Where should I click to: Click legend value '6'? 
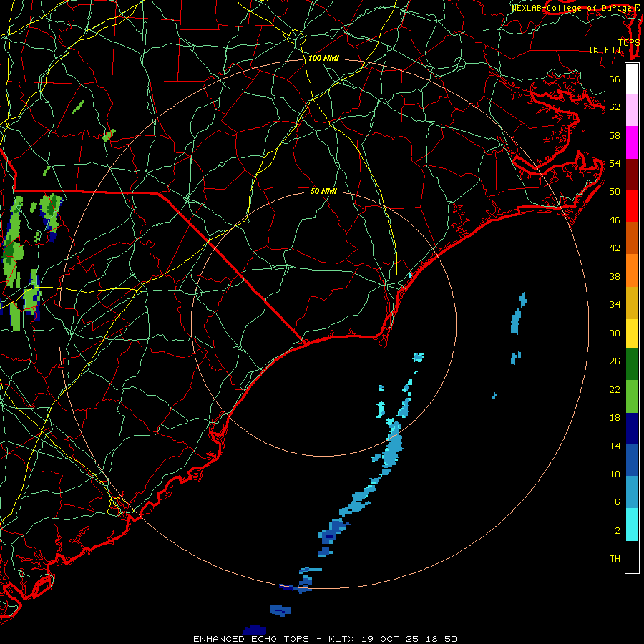pos(617,502)
